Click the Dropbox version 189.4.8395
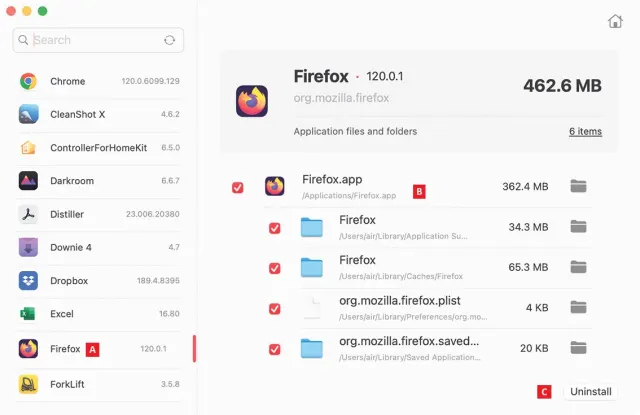This screenshot has width=640, height=415. click(x=158, y=281)
